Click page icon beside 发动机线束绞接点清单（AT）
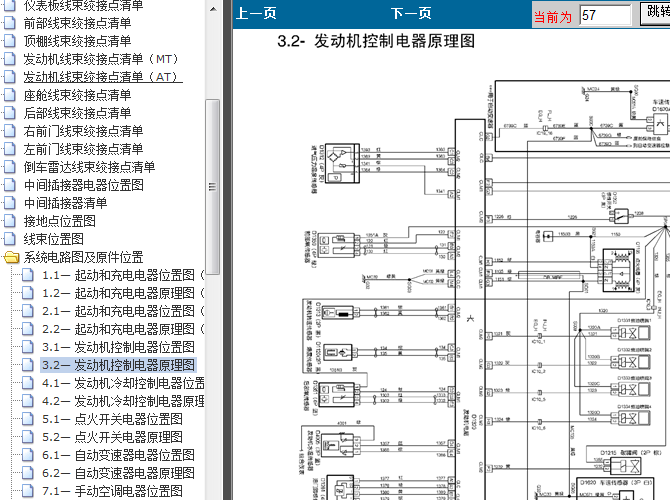Viewport: 670px width, 500px height. pos(9,77)
